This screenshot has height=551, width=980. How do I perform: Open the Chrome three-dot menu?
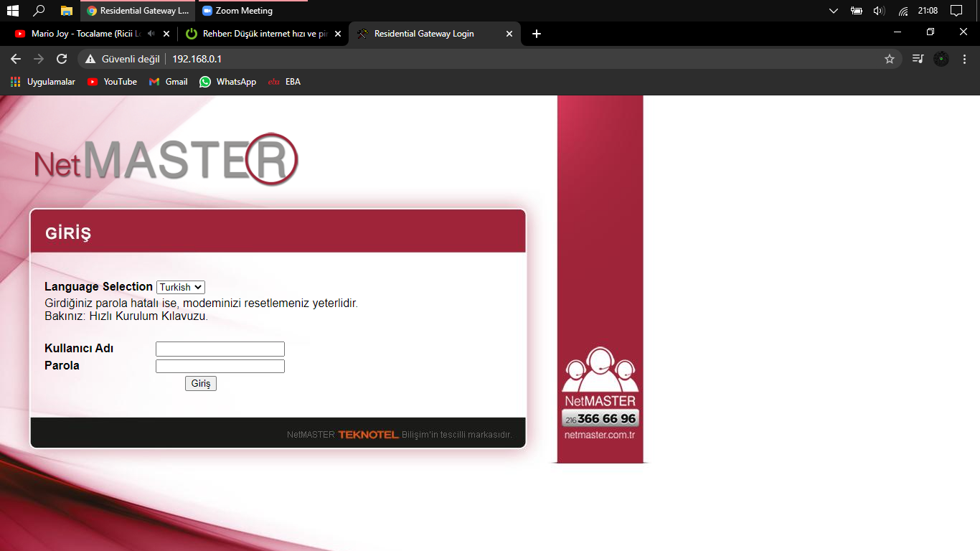pyautogui.click(x=963, y=59)
